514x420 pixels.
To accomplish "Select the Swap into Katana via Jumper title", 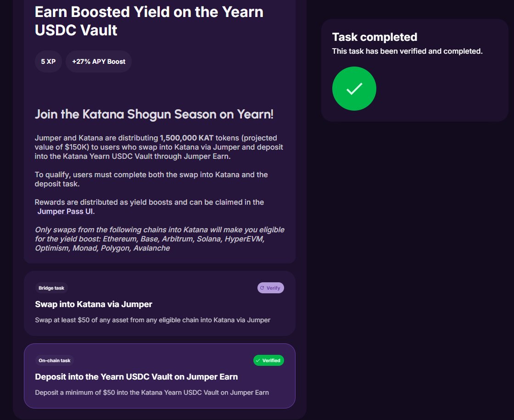I will (94, 304).
